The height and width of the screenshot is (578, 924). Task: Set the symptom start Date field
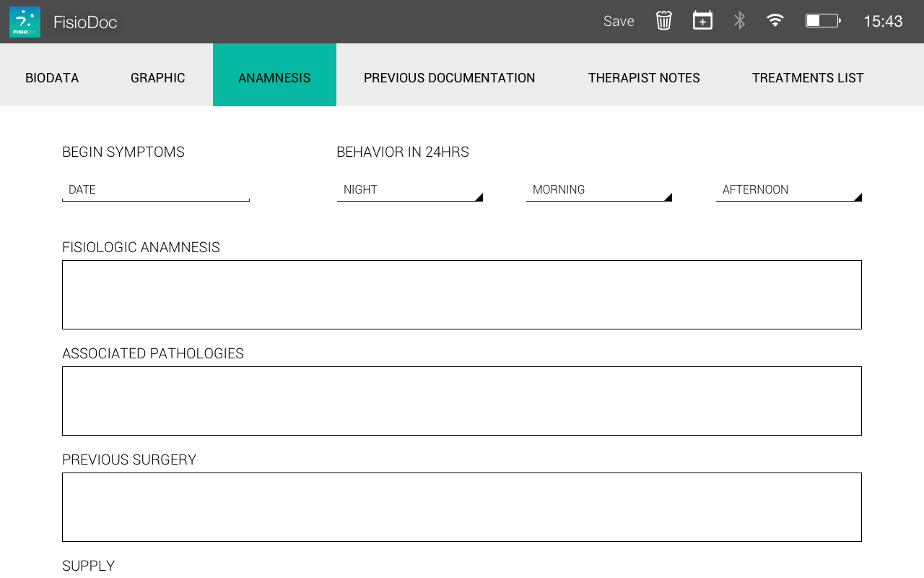tap(156, 190)
